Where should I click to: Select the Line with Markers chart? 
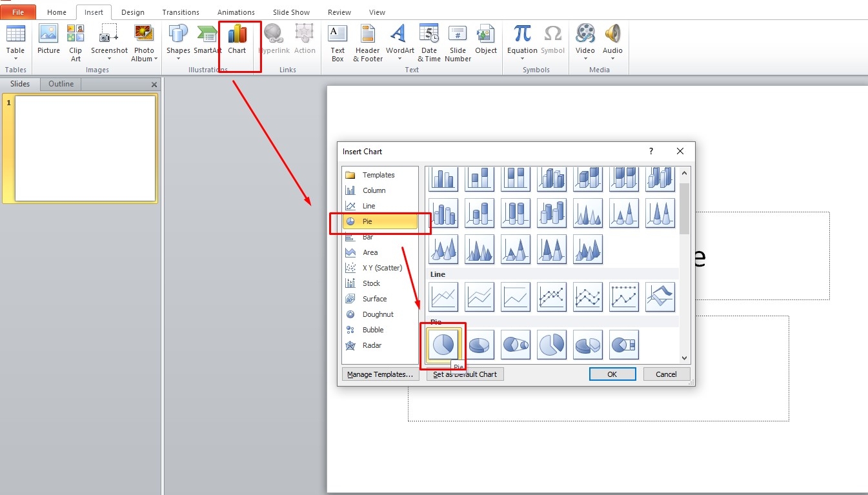(x=551, y=297)
